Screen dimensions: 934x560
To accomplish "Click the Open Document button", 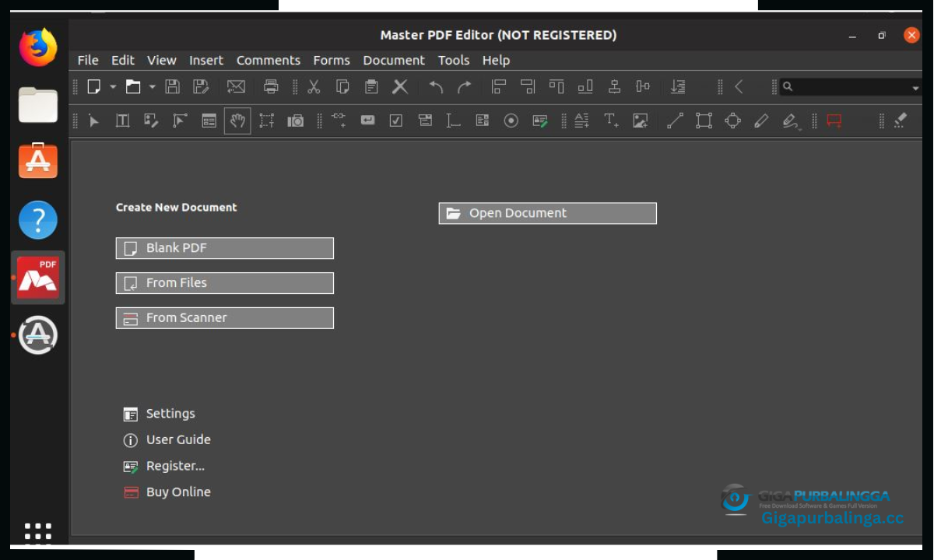I will [x=548, y=213].
